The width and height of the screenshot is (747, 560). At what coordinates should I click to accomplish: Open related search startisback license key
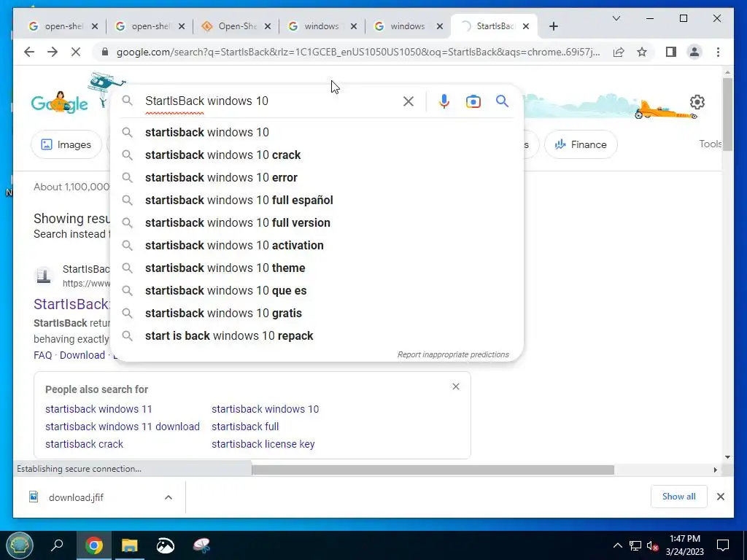pos(263,444)
